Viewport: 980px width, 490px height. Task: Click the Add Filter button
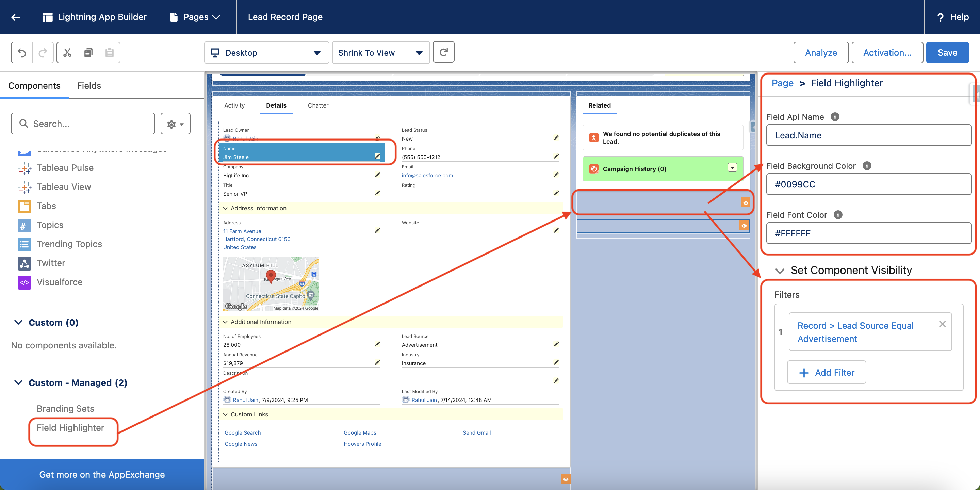826,372
